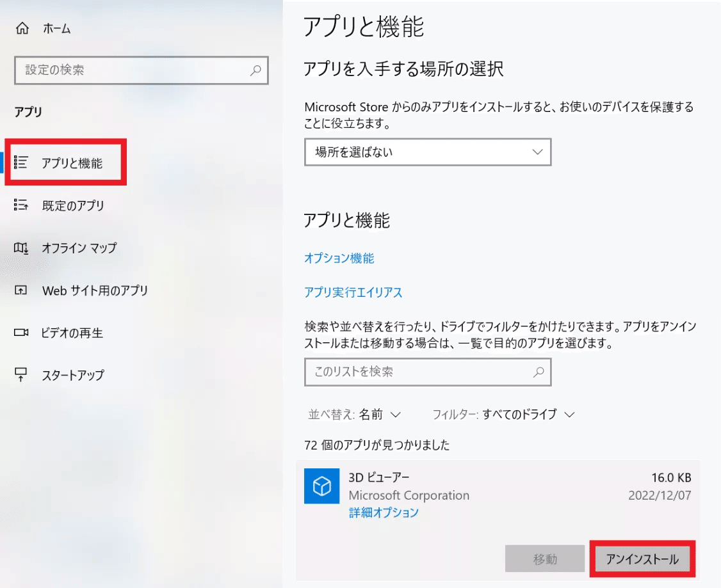Open スタートアップ settings page
Screen dimensions: 721x588
point(72,375)
